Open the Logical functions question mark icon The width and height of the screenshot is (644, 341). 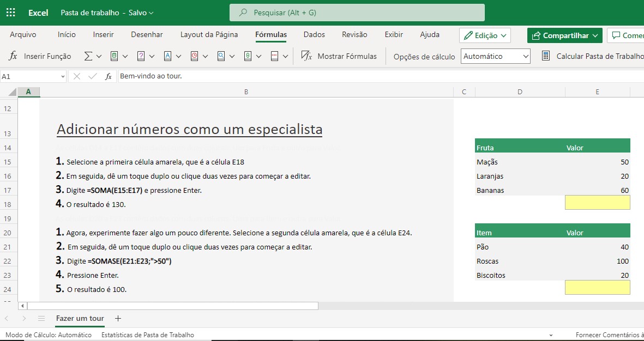141,56
